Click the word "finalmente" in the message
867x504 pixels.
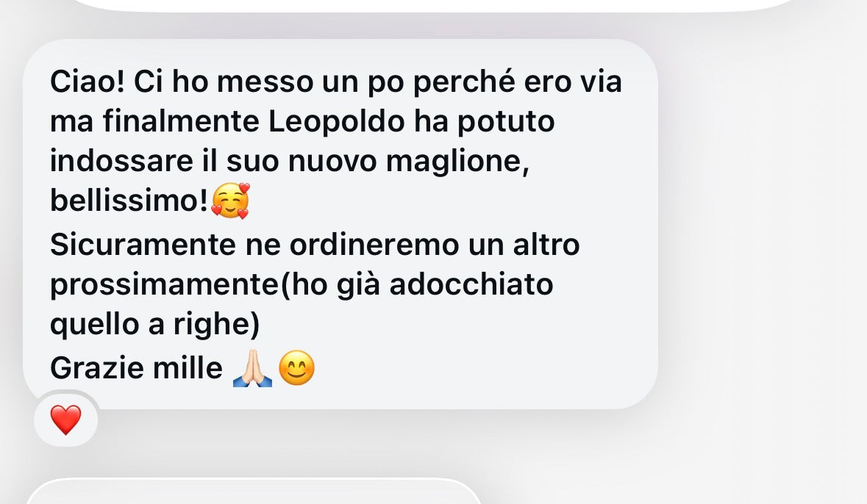[x=181, y=121]
